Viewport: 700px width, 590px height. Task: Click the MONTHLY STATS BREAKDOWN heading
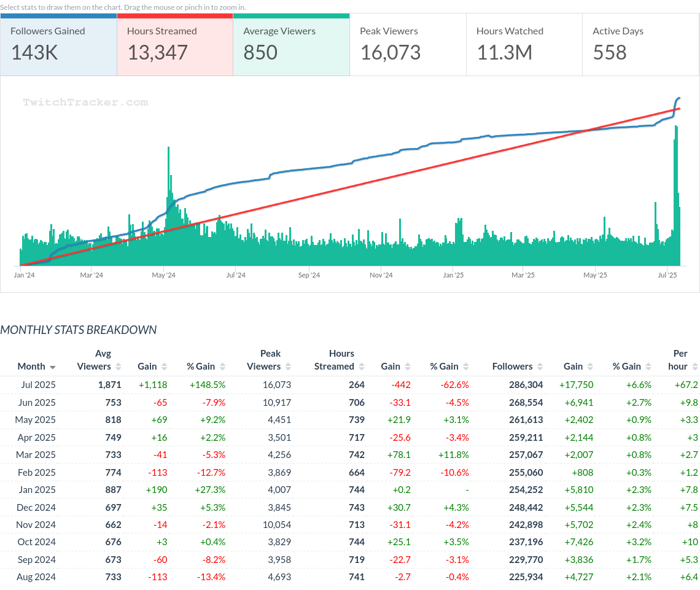pos(79,330)
